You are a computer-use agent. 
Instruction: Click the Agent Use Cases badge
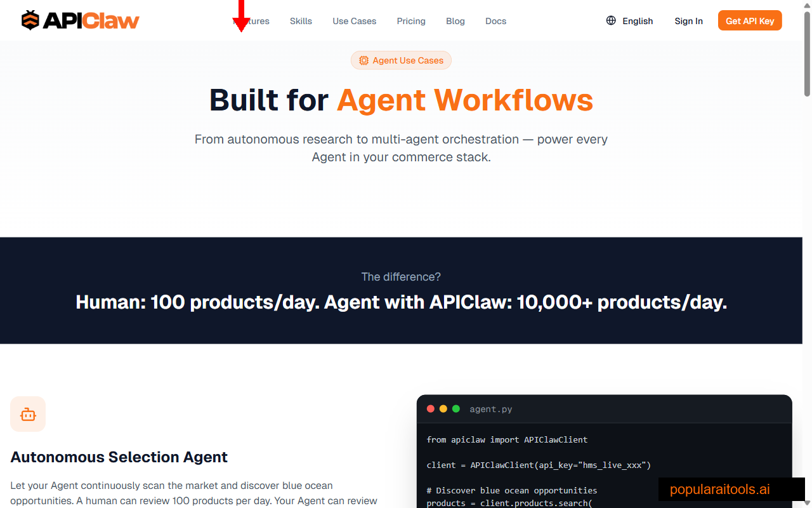click(x=401, y=60)
